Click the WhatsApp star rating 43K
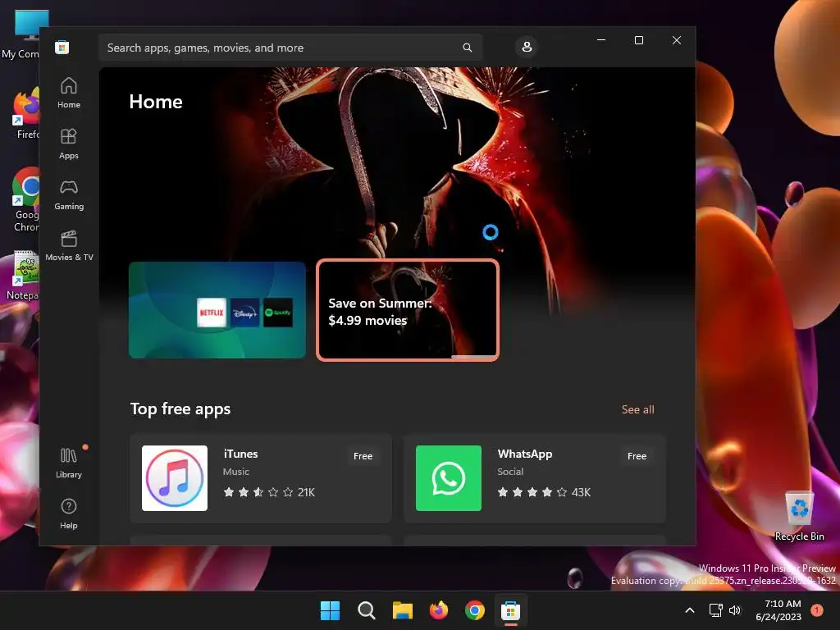 (544, 492)
